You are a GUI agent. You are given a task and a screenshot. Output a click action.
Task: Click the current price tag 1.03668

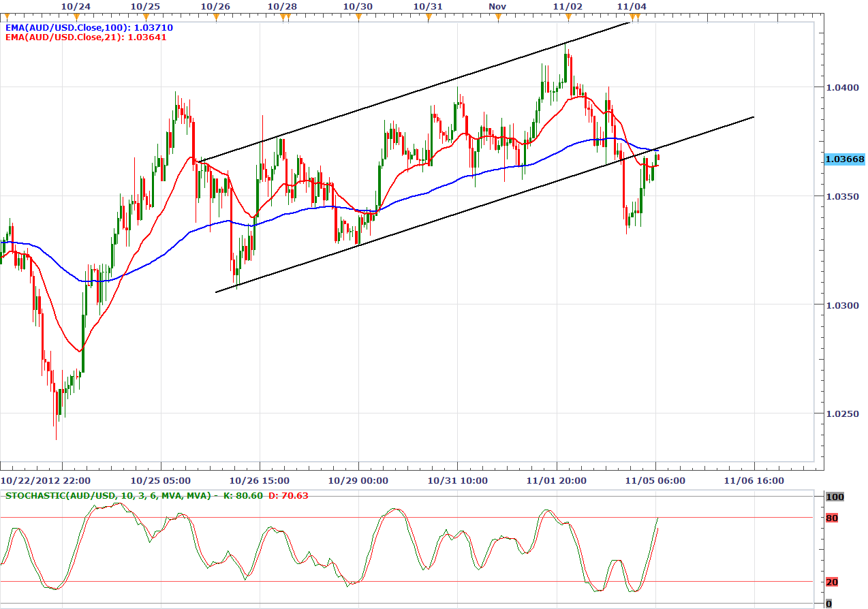(x=844, y=159)
